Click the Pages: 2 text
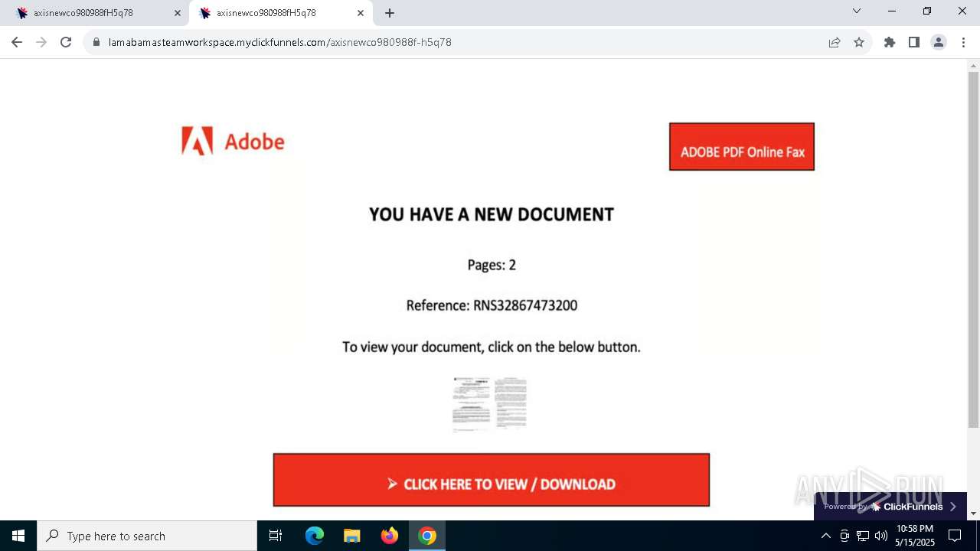This screenshot has width=980, height=551. (492, 265)
